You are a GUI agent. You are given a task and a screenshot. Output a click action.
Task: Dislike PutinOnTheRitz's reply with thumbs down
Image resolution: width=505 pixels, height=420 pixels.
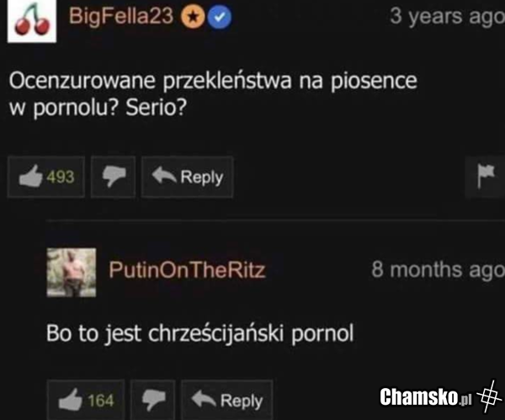[153, 400]
